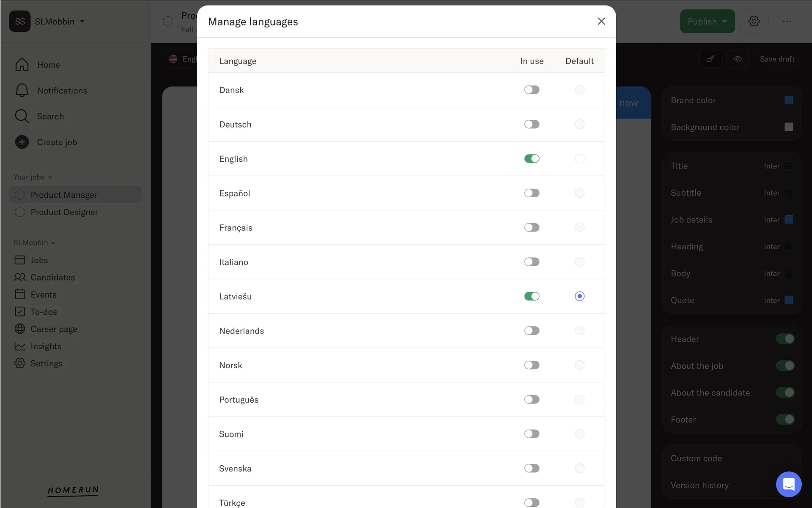Set English as the default language
This screenshot has height=508, width=812.
click(579, 159)
